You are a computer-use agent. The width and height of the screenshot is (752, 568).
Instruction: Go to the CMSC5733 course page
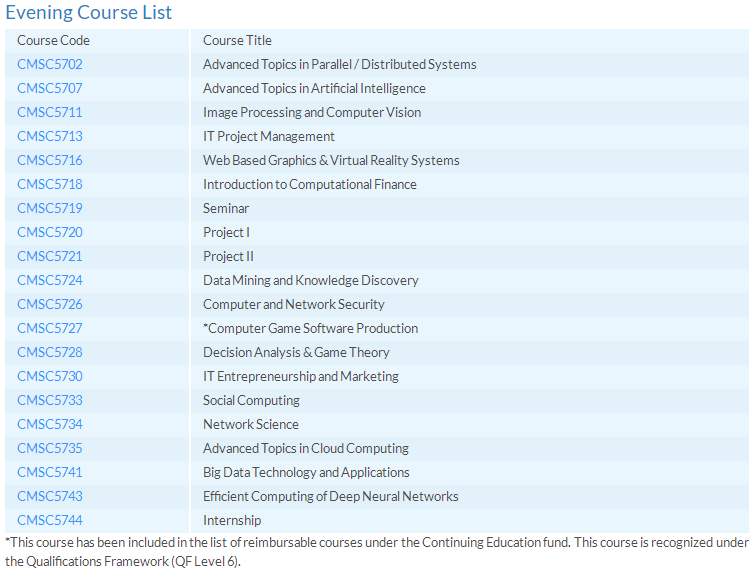coord(50,400)
